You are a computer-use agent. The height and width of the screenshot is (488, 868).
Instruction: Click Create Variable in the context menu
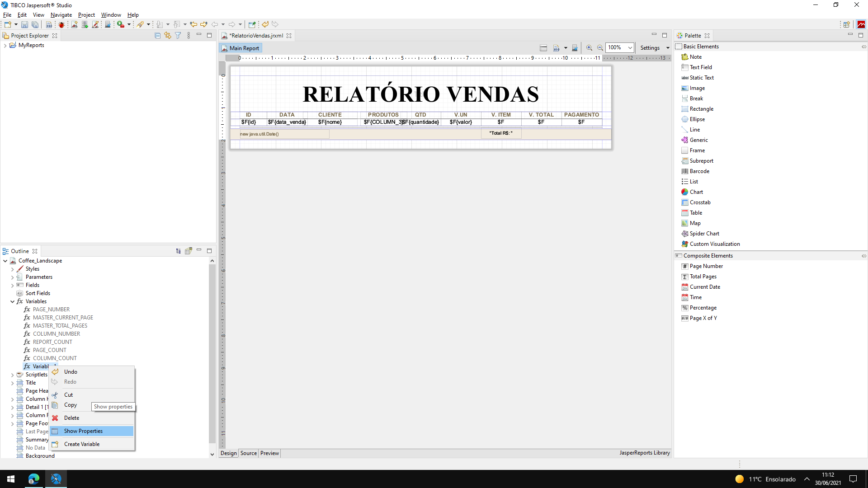pyautogui.click(x=81, y=444)
